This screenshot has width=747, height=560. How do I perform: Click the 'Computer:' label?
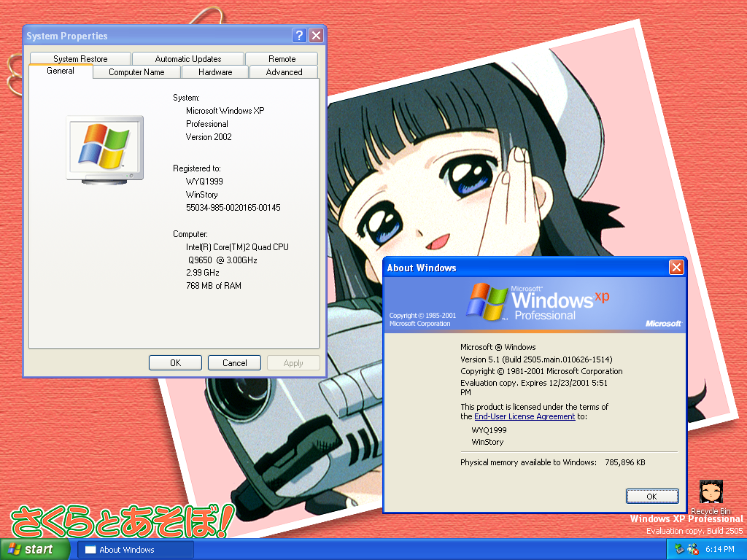click(x=190, y=234)
